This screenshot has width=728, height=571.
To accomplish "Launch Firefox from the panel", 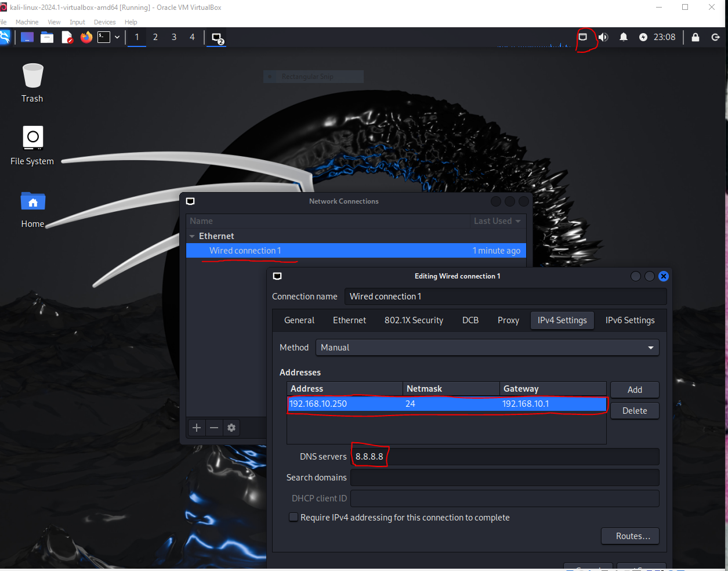I will 86,37.
